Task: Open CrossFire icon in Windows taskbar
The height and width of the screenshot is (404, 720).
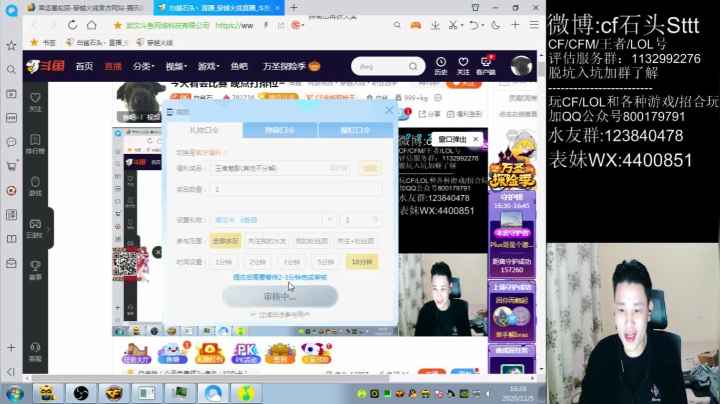Action: (114, 393)
